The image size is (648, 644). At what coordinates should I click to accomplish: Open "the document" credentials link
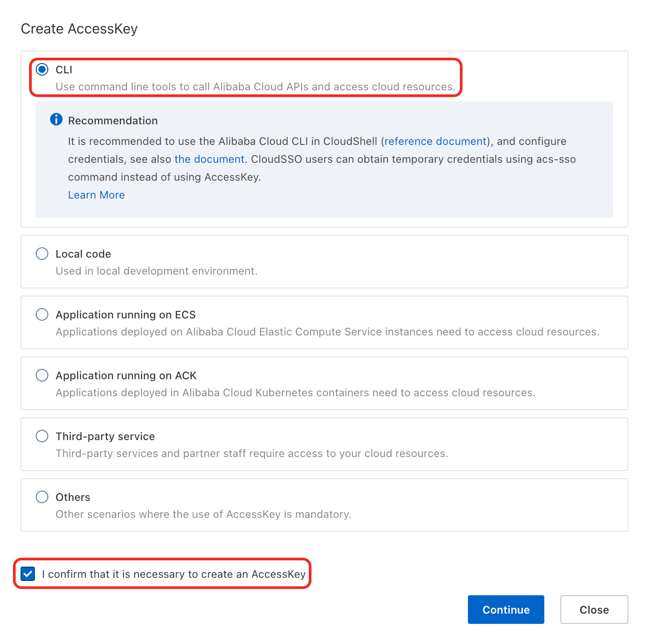(x=209, y=159)
